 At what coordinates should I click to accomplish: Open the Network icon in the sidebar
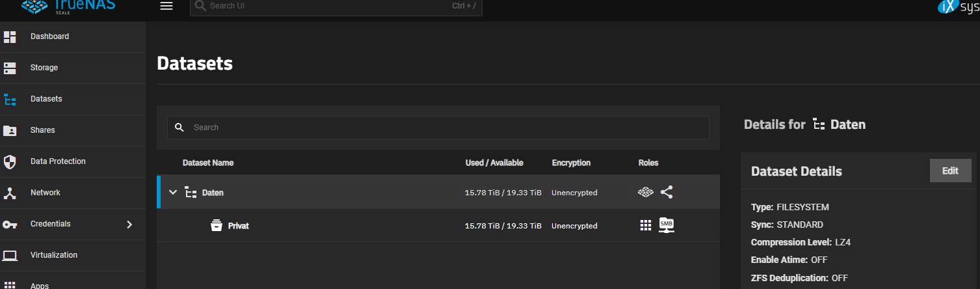(10, 193)
